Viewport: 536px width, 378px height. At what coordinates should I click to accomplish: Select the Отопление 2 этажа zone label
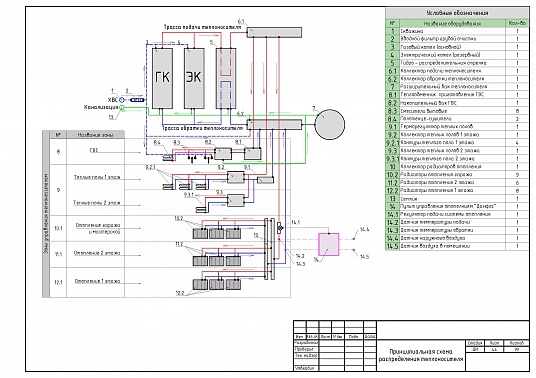point(97,253)
